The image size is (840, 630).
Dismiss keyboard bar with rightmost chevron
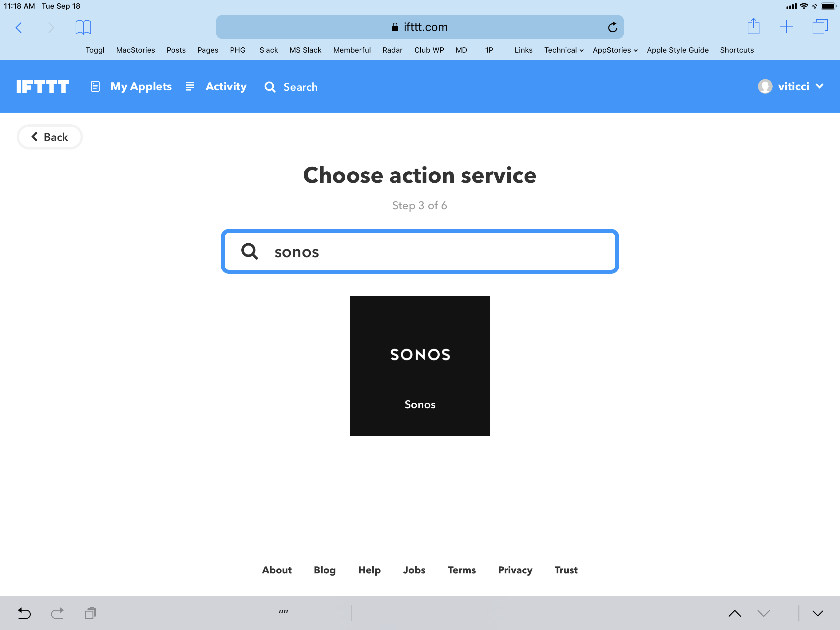[x=818, y=613]
